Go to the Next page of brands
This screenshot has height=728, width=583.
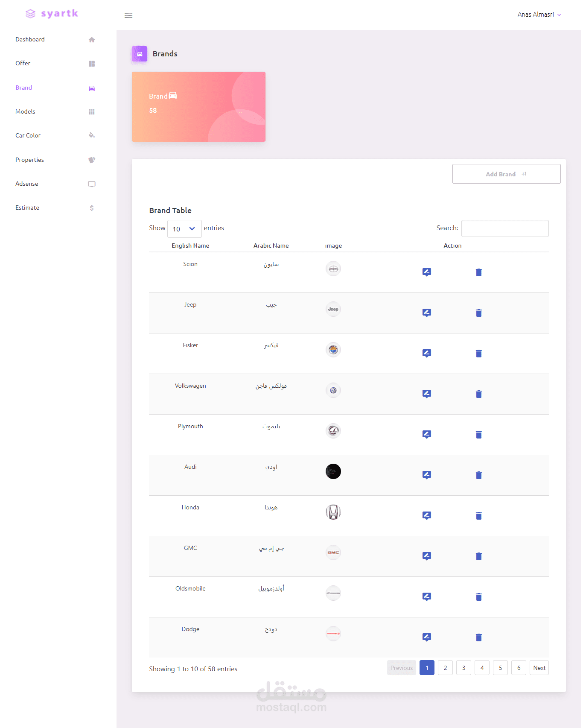point(539,668)
